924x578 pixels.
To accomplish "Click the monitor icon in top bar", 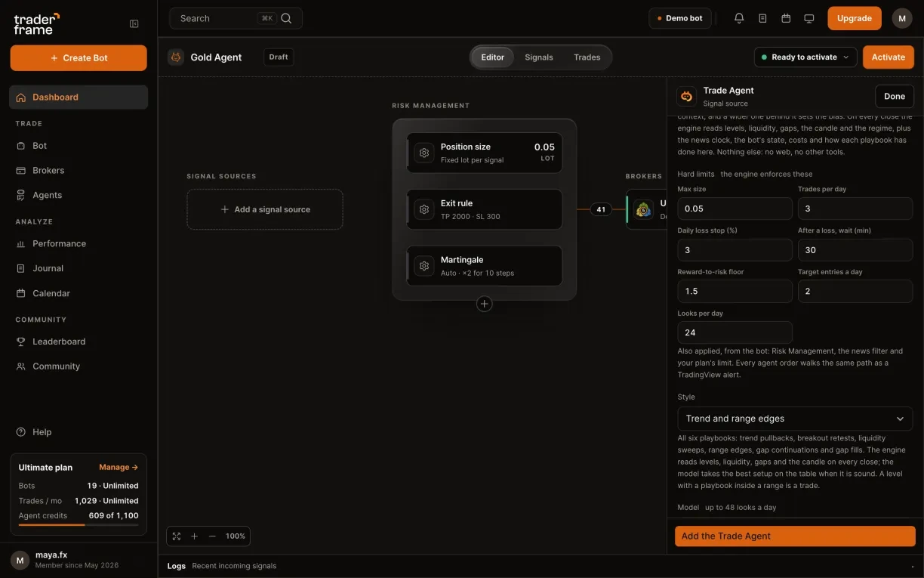I will (x=809, y=18).
